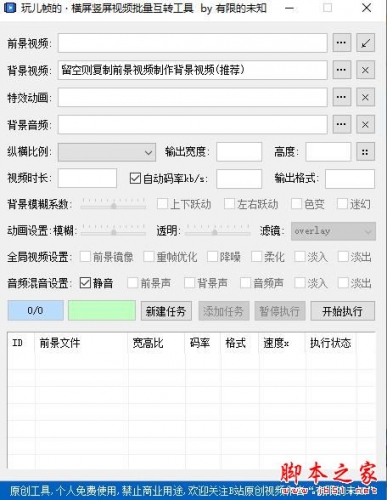Viewport: 387px width, 500px height.
Task: Clear the 背景视频 field with its X
Action: (365, 70)
